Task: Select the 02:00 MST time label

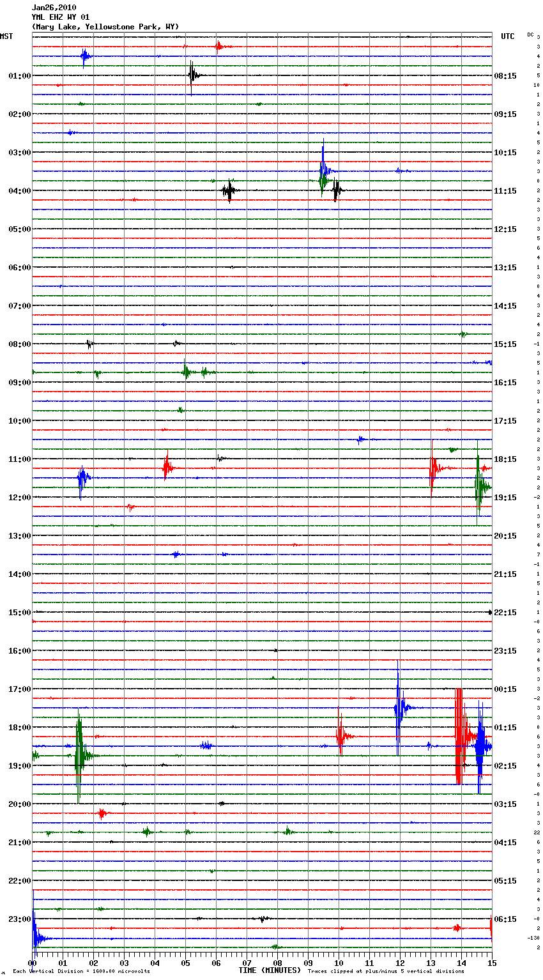Action: pyautogui.click(x=19, y=114)
